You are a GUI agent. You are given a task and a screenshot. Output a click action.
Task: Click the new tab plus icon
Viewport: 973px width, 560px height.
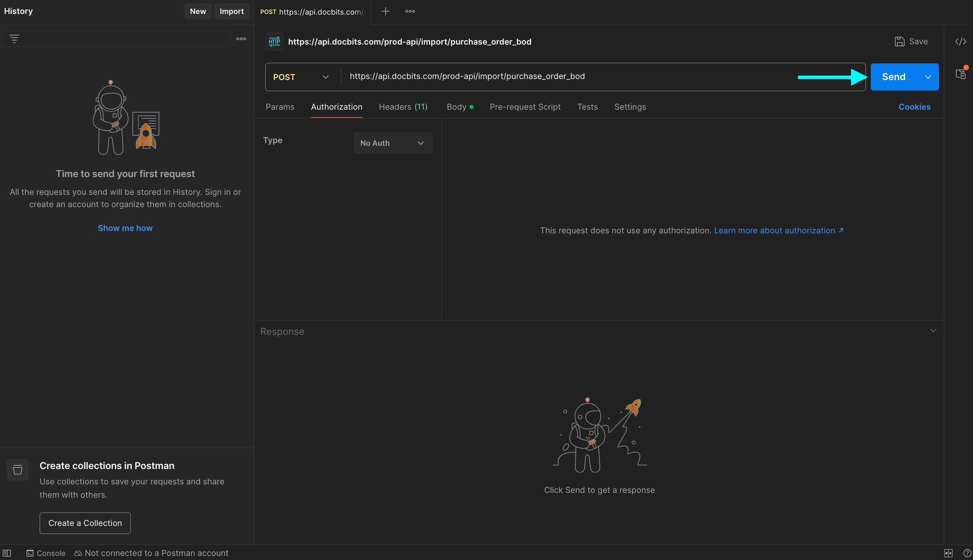(x=385, y=11)
